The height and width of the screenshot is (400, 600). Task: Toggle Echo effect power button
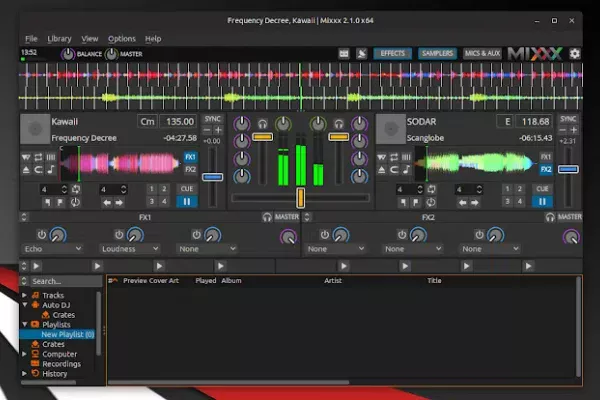coord(41,234)
